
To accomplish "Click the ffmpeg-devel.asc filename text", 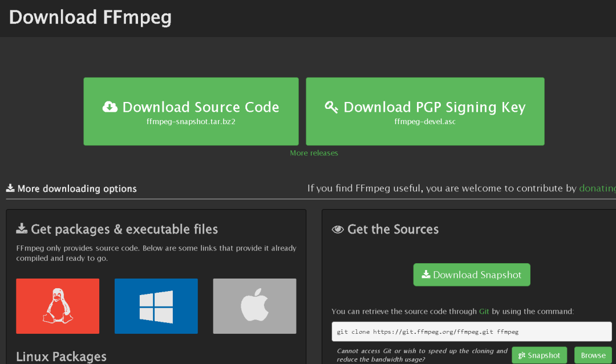I will coord(425,121).
